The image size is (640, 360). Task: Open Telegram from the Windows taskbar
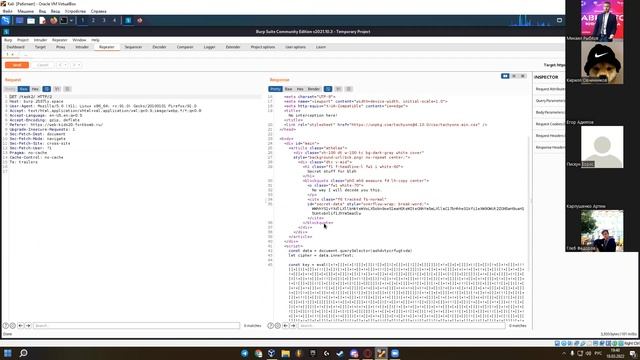tap(244, 353)
